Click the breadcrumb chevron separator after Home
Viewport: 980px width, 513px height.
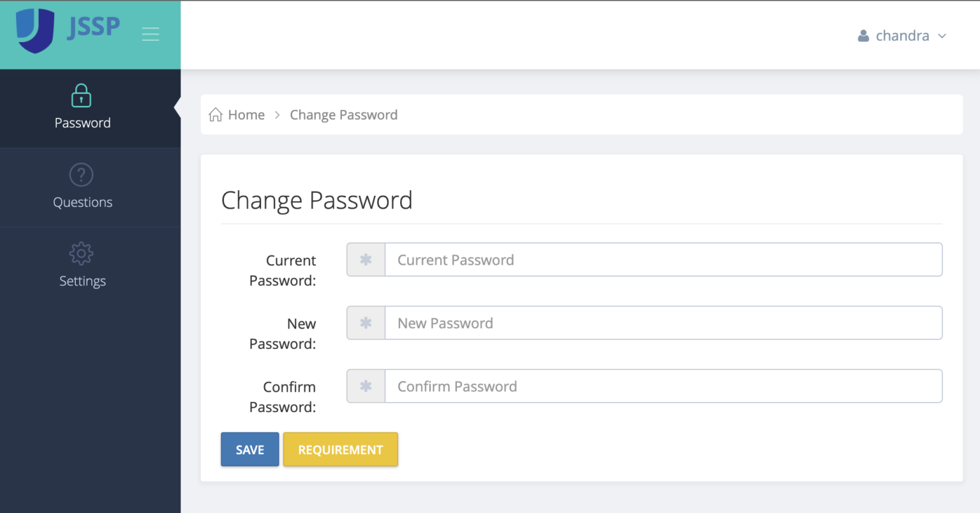click(278, 115)
